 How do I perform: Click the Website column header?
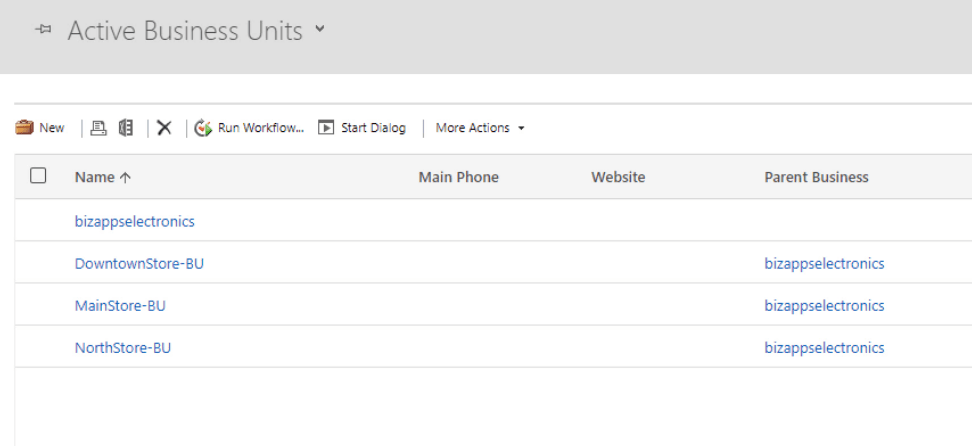tap(618, 177)
